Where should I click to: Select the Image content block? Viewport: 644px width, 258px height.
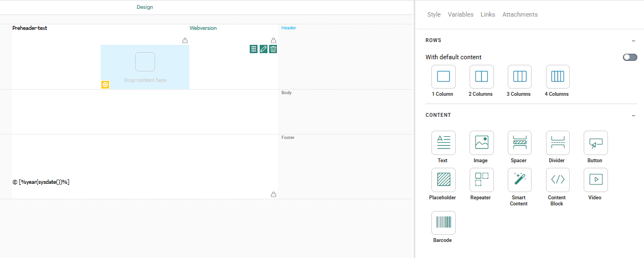click(x=481, y=143)
